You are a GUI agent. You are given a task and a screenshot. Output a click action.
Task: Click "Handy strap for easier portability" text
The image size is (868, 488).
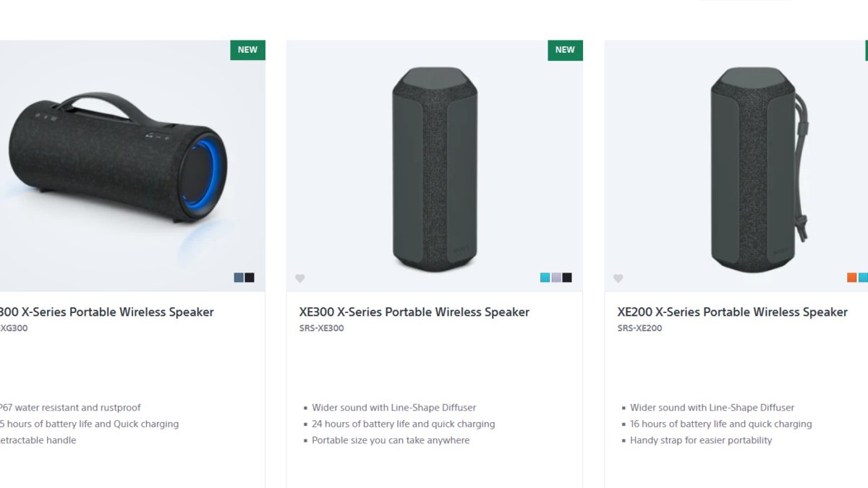701,440
